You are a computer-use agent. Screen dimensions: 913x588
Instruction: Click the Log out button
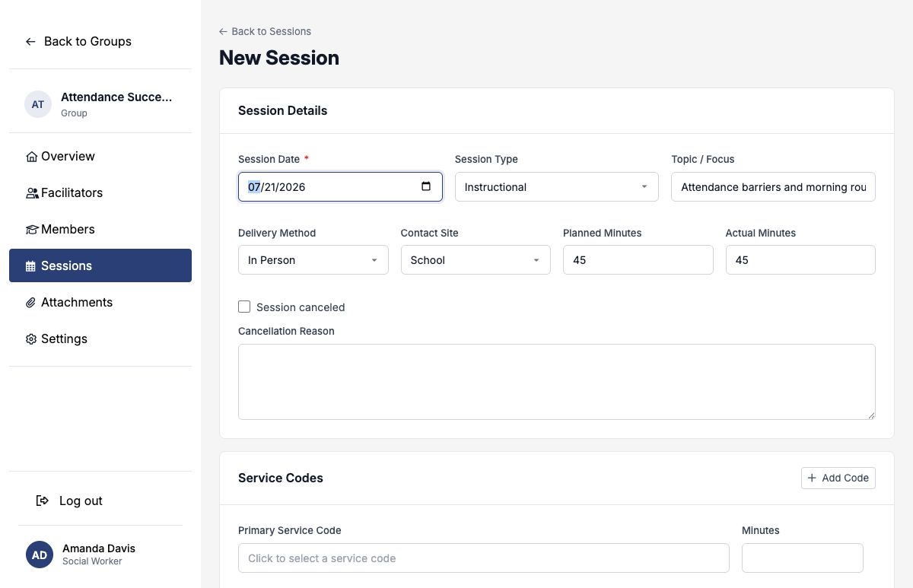tap(70, 501)
